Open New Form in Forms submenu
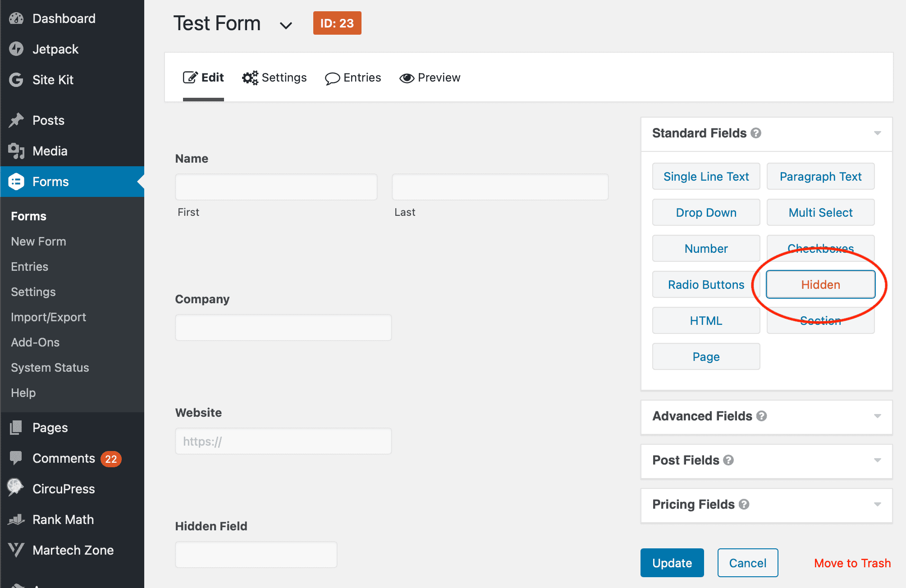Screen dimensions: 906x588 (x=38, y=242)
